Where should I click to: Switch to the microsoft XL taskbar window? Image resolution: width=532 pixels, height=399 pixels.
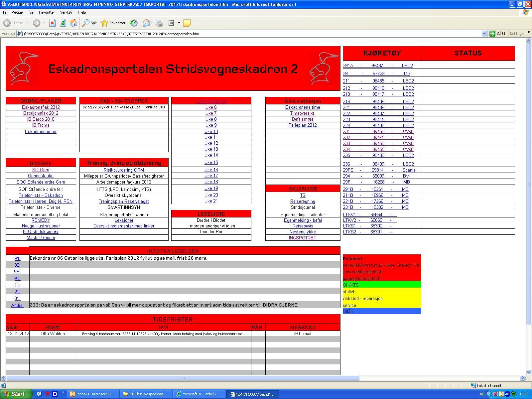click(x=199, y=394)
